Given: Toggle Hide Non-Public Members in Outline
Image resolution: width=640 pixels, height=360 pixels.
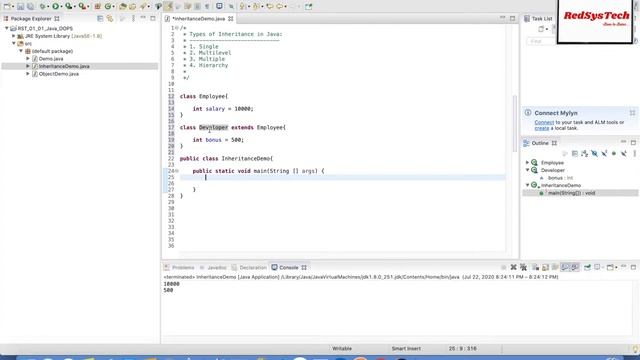Looking at the screenshot, I should tap(614, 153).
